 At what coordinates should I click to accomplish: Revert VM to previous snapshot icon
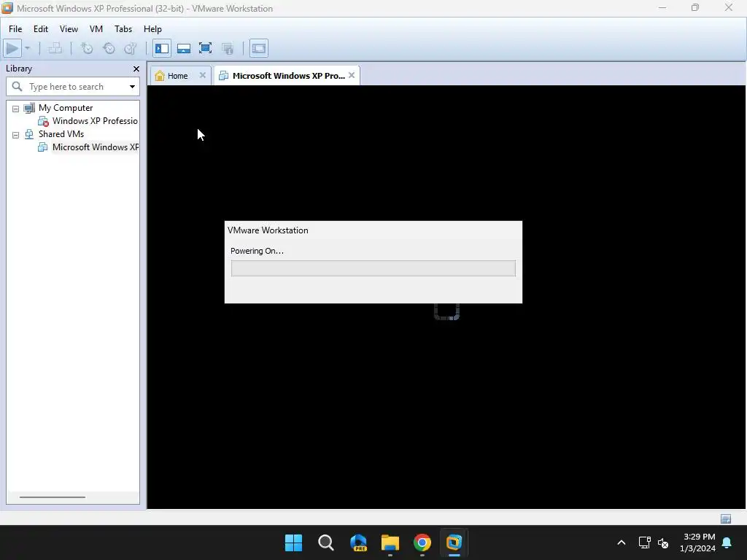[x=109, y=48]
